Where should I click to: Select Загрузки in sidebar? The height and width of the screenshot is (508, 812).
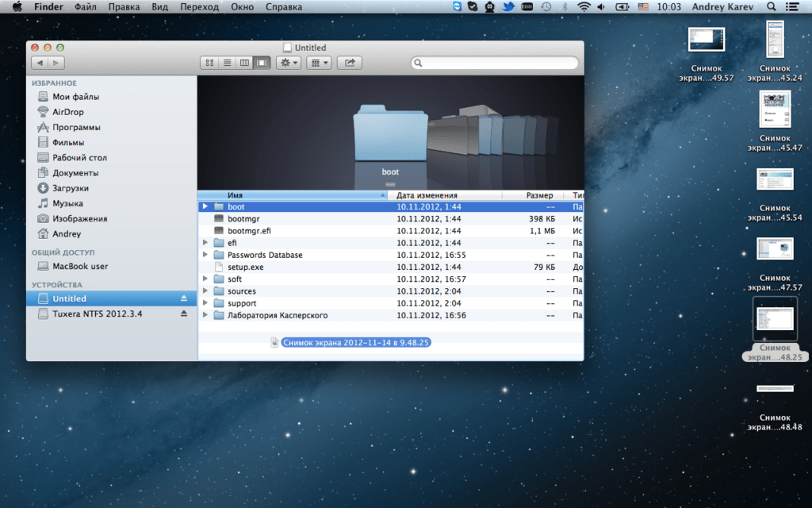click(70, 188)
